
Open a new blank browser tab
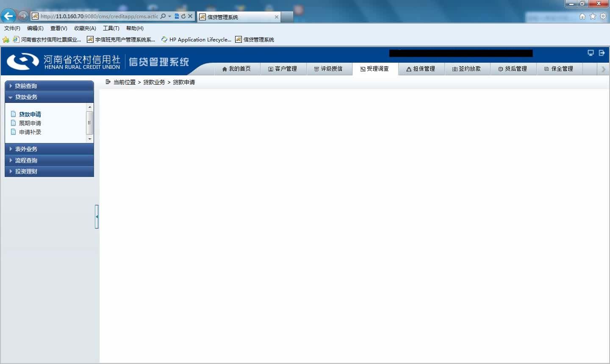[287, 17]
